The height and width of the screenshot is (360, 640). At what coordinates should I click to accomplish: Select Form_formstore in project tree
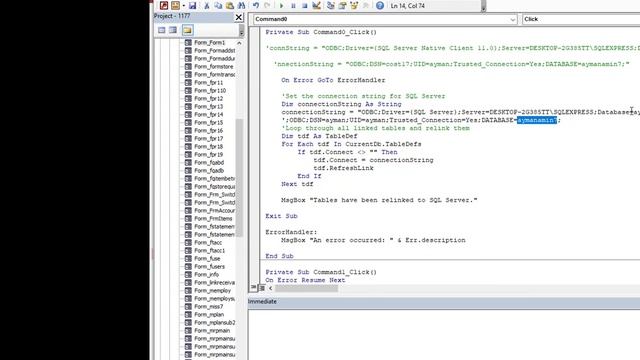pyautogui.click(x=213, y=67)
